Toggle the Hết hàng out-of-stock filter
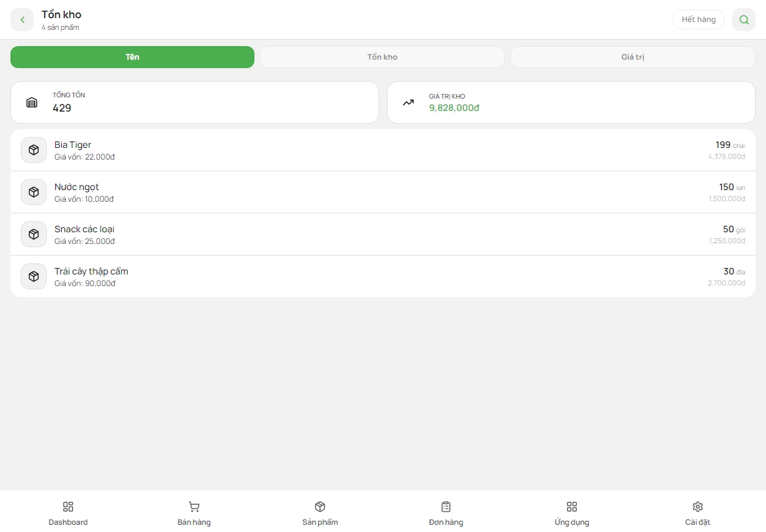Screen dimensions: 766x532 click(x=698, y=19)
